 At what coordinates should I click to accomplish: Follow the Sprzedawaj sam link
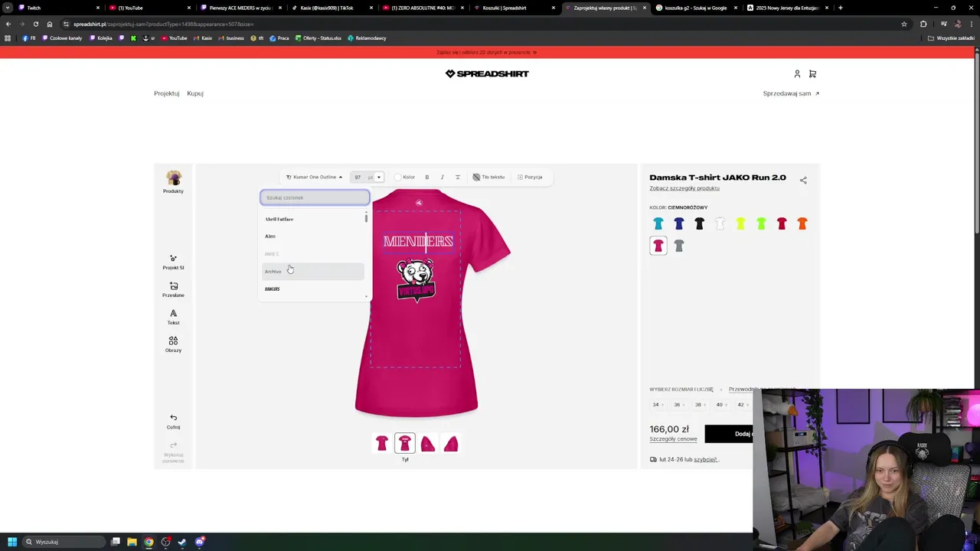tap(791, 93)
